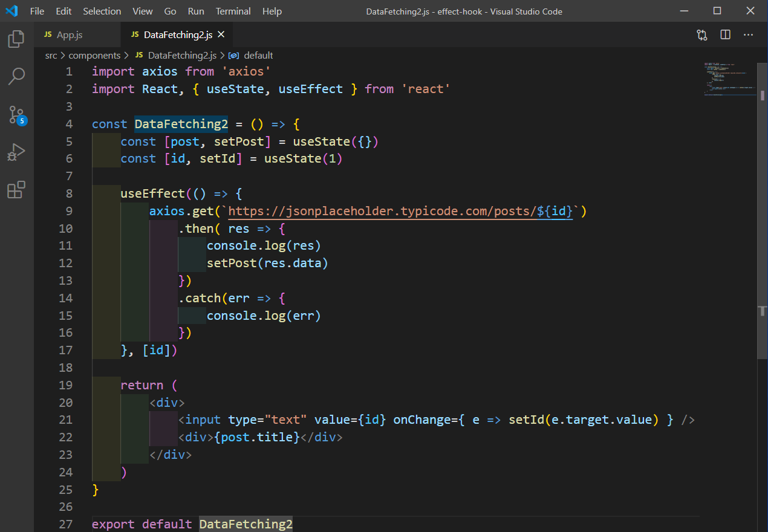The image size is (768, 532).
Task: Click the default symbol icon in breadcrumbs
Action: 234,55
